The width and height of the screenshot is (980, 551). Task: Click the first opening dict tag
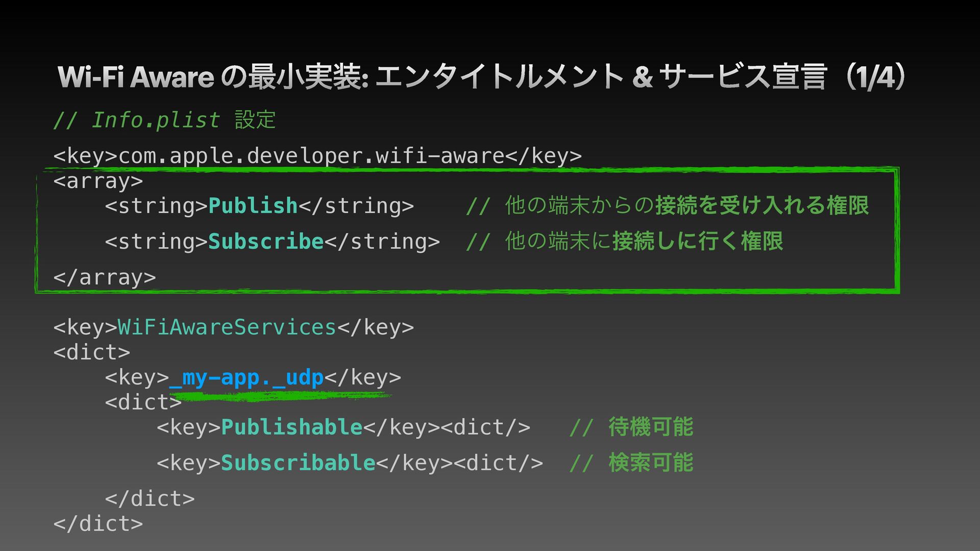click(x=92, y=352)
